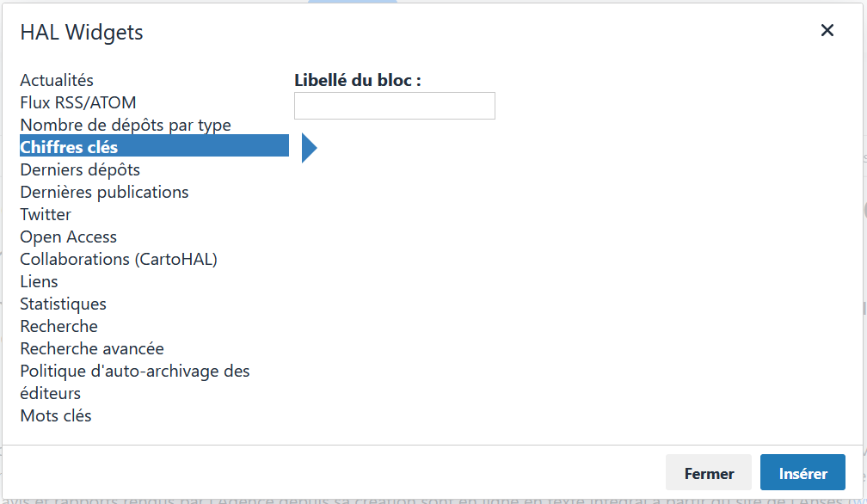Select the Actualités widget
The height and width of the screenshot is (504, 867).
click(56, 80)
